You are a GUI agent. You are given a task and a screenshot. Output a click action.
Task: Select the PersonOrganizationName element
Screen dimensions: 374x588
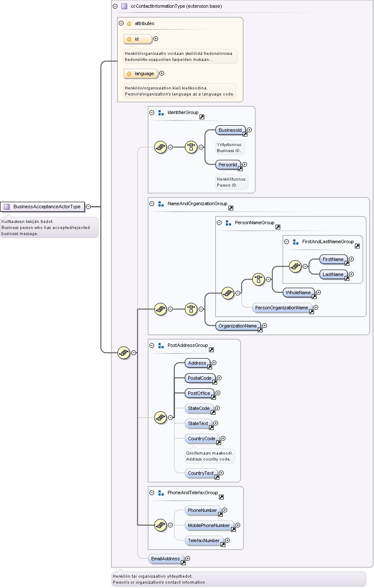[282, 308]
